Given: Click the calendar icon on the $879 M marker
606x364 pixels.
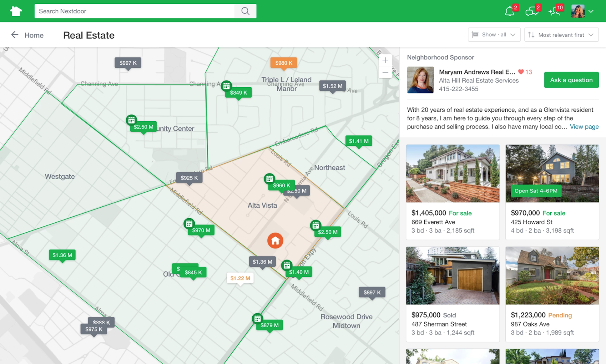Looking at the screenshot, I should pyautogui.click(x=258, y=319).
